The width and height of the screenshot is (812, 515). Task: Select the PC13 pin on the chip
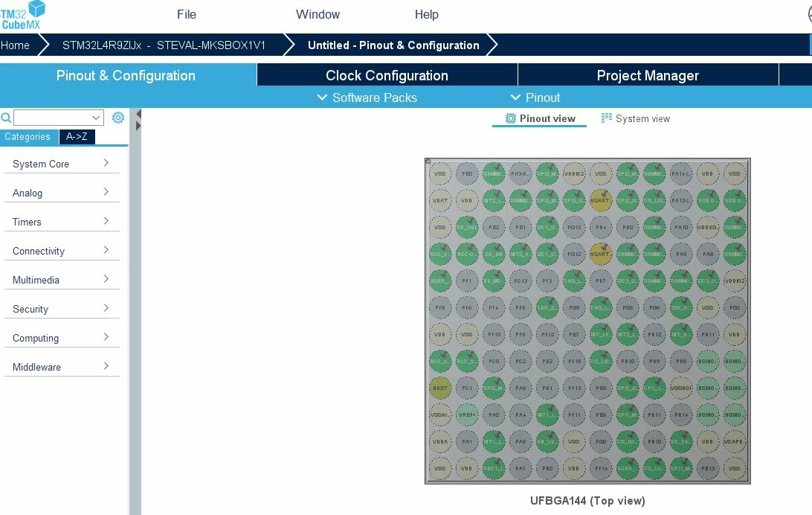point(521,281)
